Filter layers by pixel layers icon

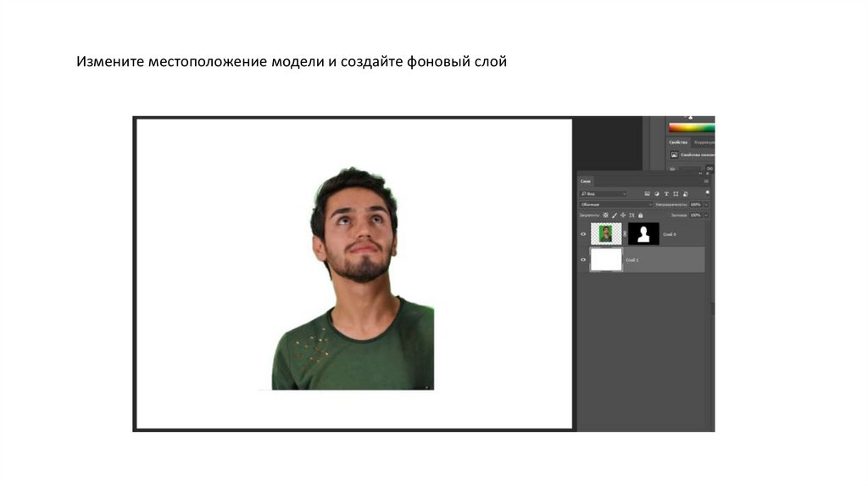click(x=647, y=194)
